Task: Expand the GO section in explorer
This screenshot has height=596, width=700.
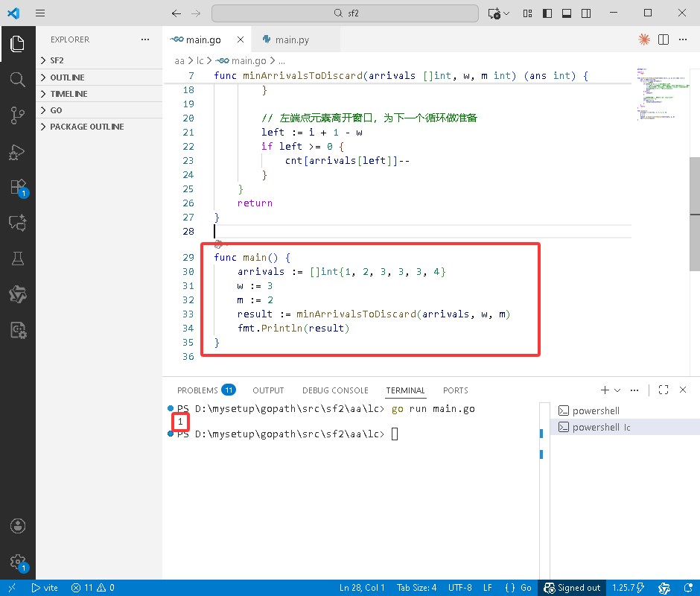Action: 98,110
